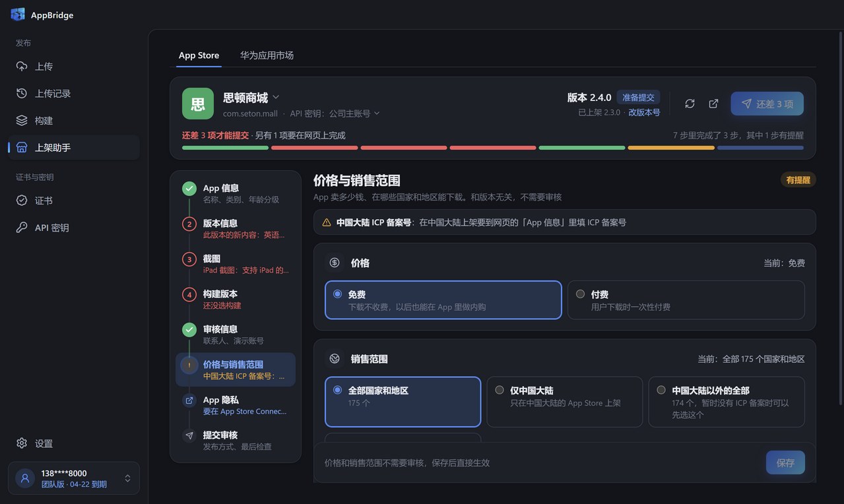Click the paper plane icon for 提交审核

[189, 435]
